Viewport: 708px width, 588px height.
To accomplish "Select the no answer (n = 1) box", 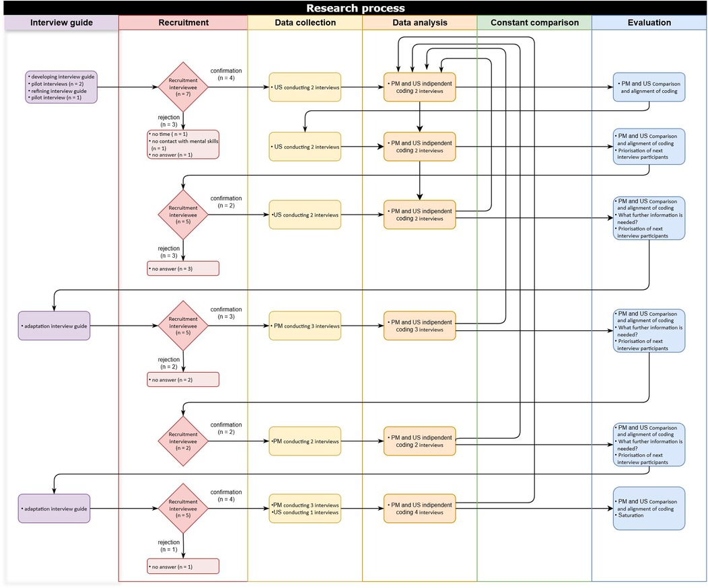I will click(x=183, y=566).
